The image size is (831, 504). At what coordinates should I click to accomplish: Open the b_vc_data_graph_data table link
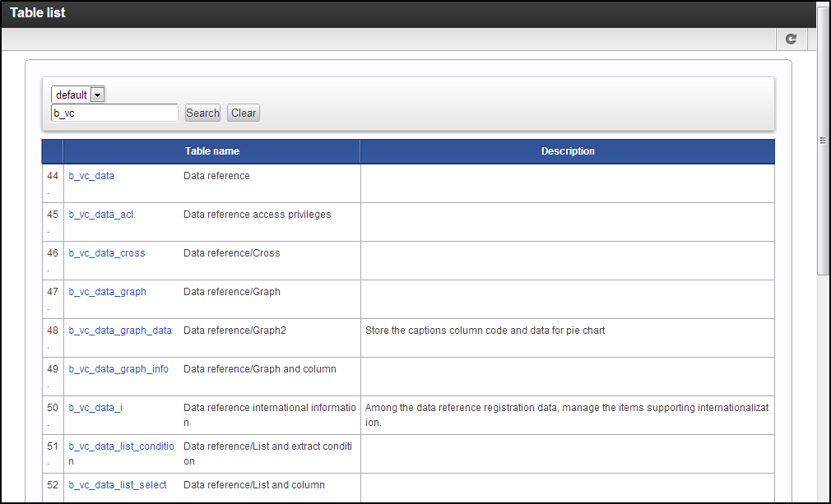(120, 331)
